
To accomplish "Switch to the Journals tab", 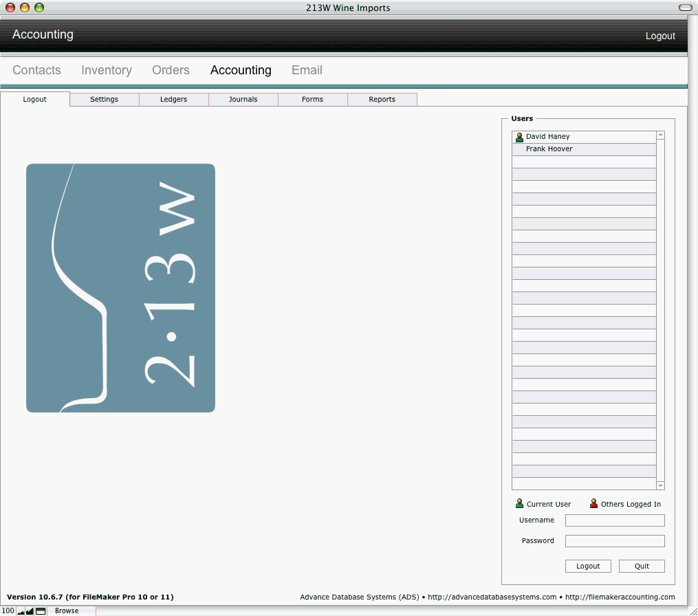I will click(x=243, y=99).
